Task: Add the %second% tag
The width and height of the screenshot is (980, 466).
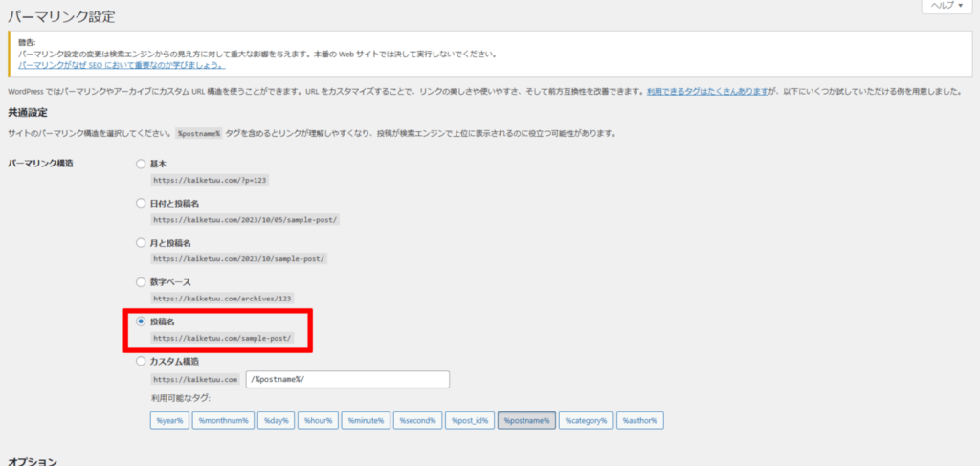Action: tap(416, 420)
